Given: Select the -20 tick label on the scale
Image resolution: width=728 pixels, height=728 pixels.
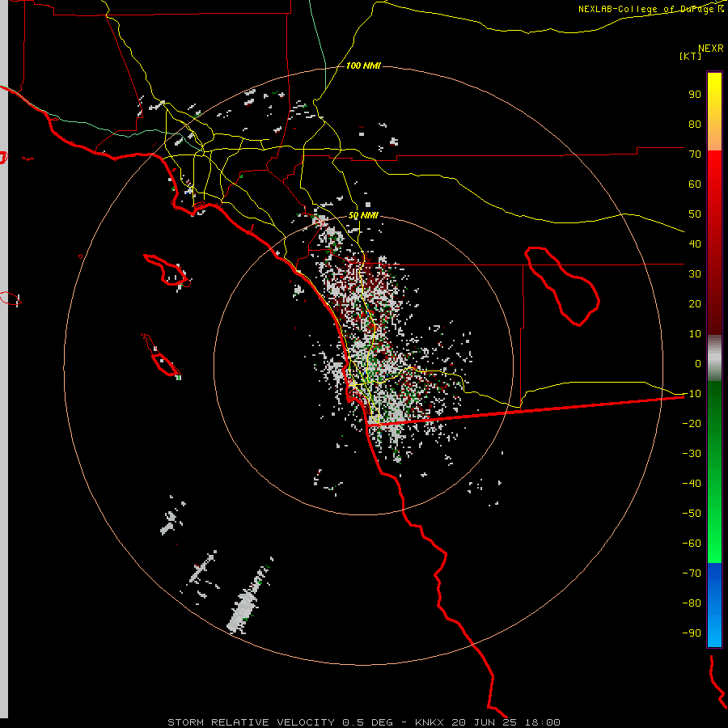Looking at the screenshot, I should pyautogui.click(x=692, y=424).
